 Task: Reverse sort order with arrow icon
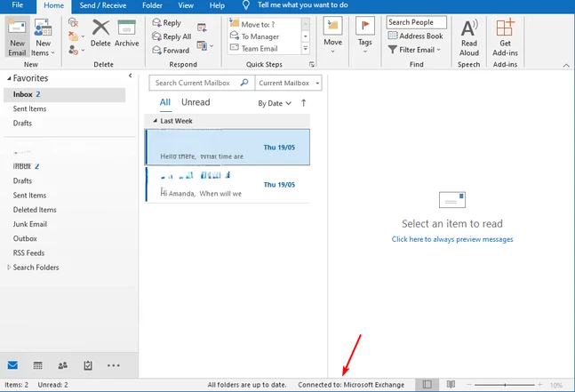point(304,103)
